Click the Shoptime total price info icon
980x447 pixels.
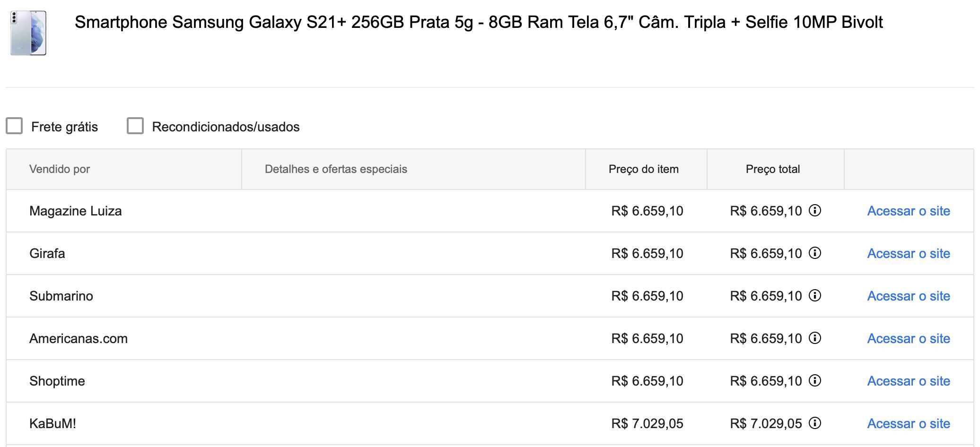(814, 380)
